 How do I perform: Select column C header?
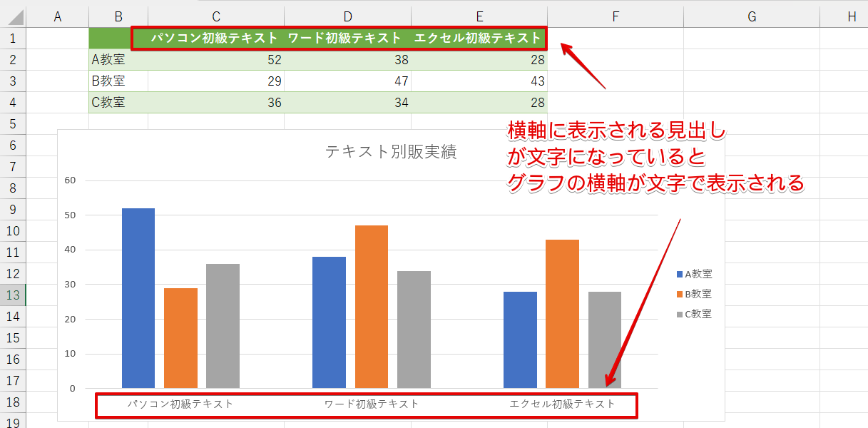click(x=215, y=16)
